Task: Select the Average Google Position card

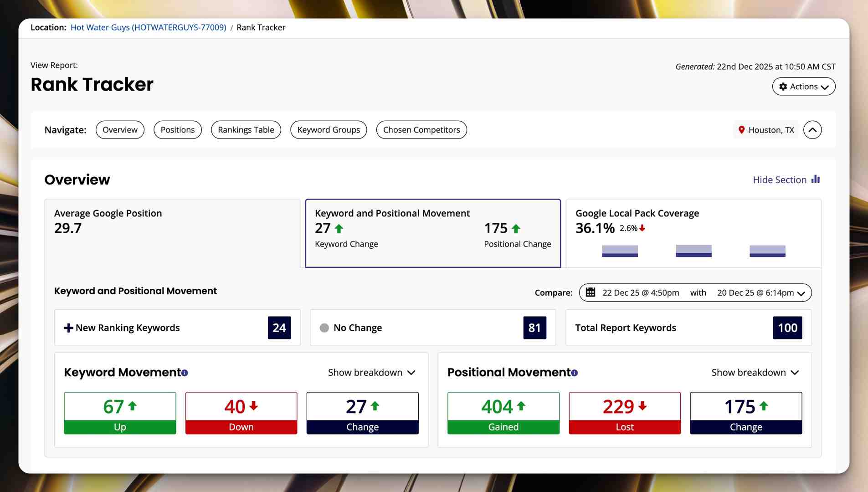Action: [x=172, y=233]
